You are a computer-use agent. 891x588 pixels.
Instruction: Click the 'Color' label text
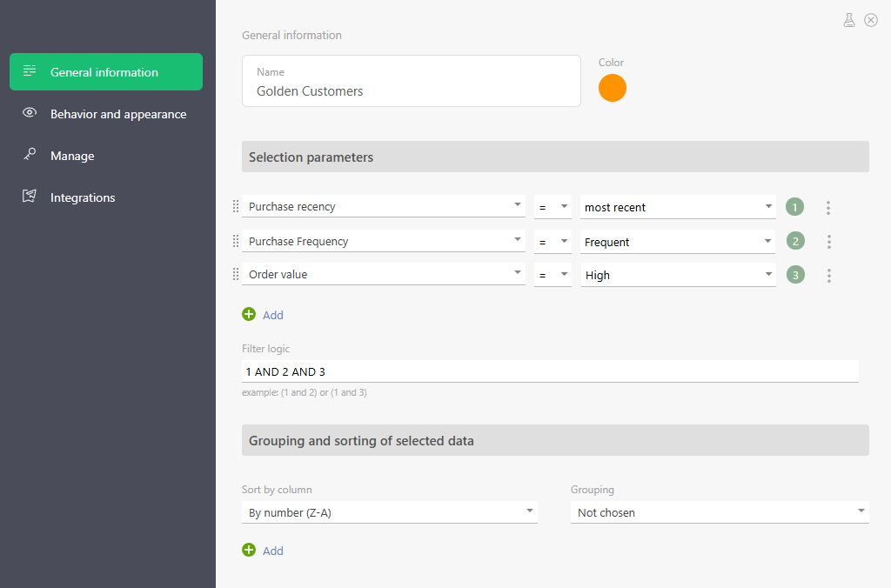[611, 63]
